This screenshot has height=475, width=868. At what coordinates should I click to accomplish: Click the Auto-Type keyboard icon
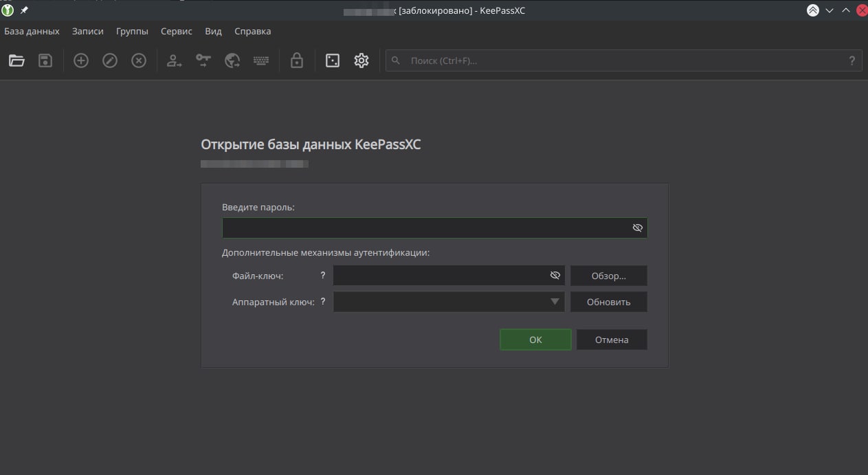(x=261, y=60)
